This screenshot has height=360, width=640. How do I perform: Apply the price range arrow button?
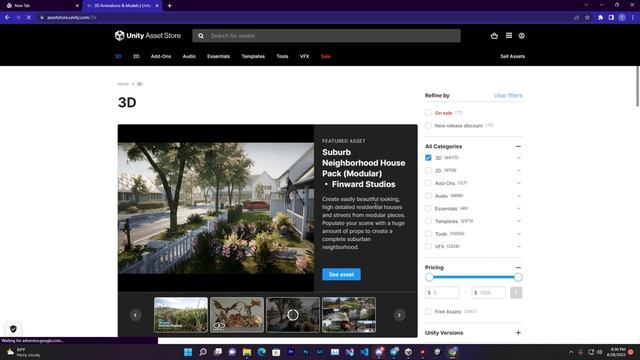pos(516,293)
